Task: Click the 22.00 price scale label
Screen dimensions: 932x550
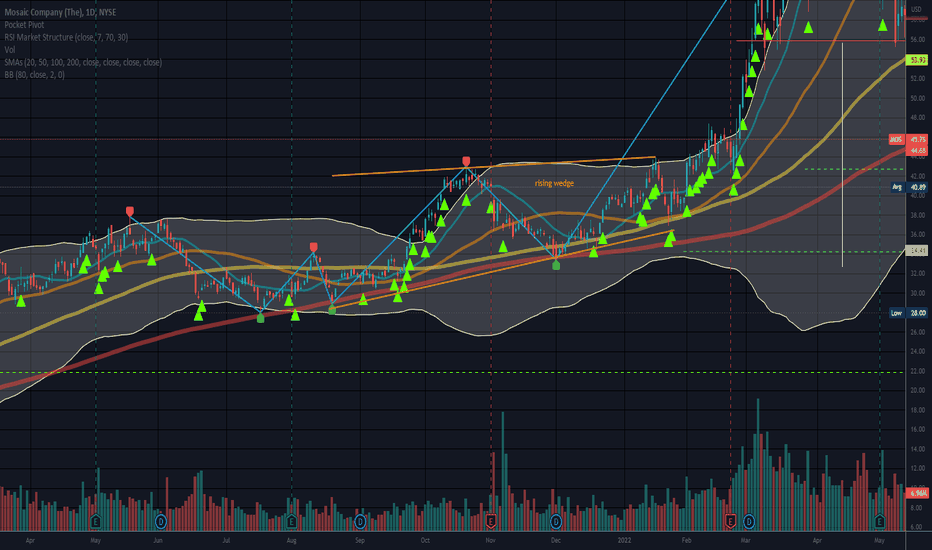Action: [917, 371]
